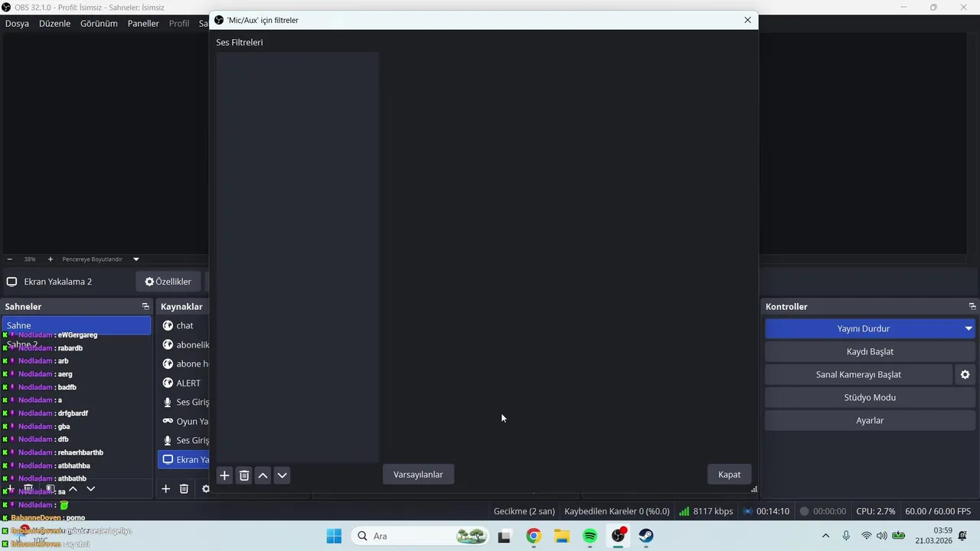Open the Dosya menu
Image resolution: width=980 pixels, height=551 pixels.
point(17,24)
